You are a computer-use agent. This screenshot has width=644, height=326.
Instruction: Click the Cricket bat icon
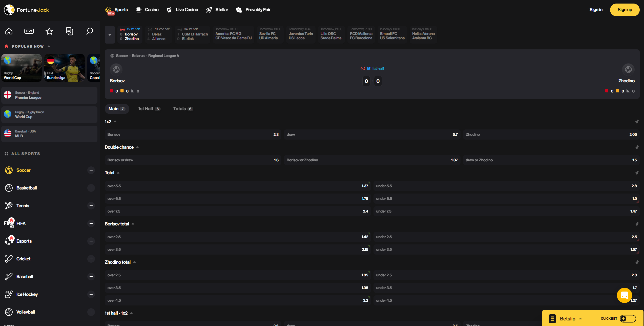[9, 259]
